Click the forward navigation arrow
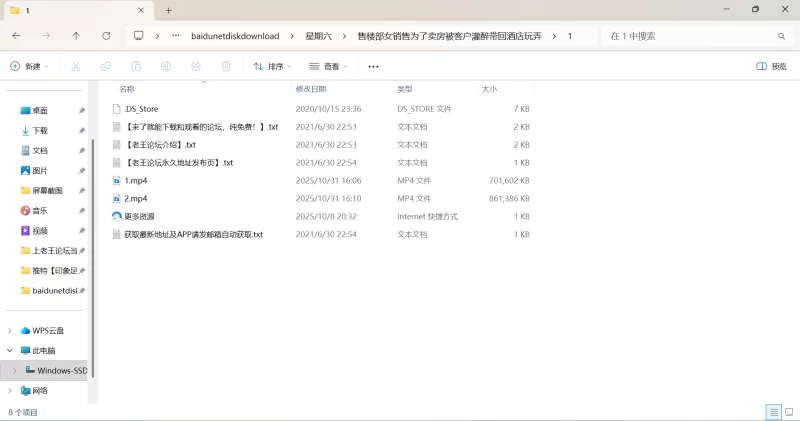This screenshot has height=421, width=800. point(46,36)
